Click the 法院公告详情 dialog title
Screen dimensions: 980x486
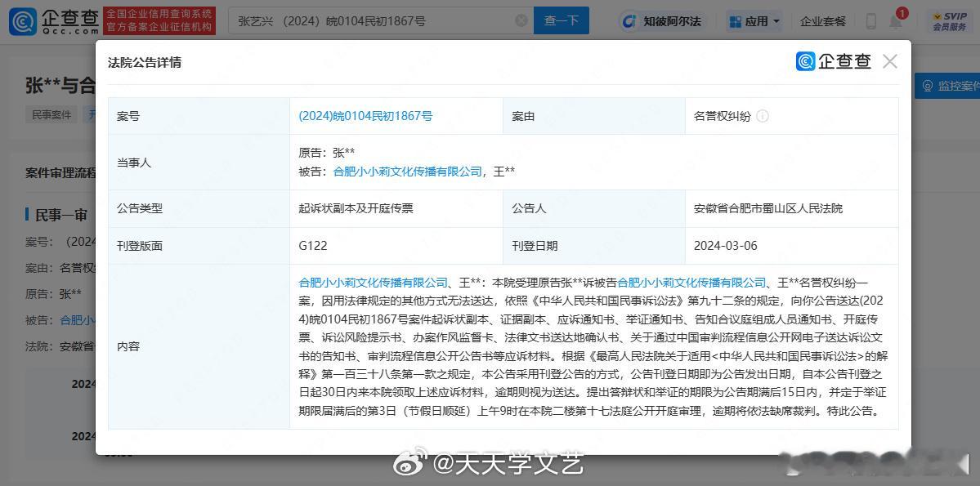145,62
